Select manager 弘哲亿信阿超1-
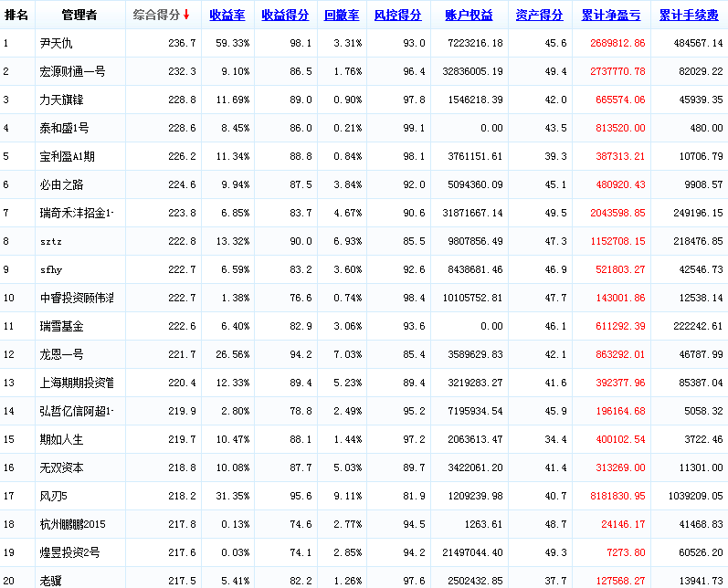This screenshot has width=728, height=588. [x=77, y=411]
